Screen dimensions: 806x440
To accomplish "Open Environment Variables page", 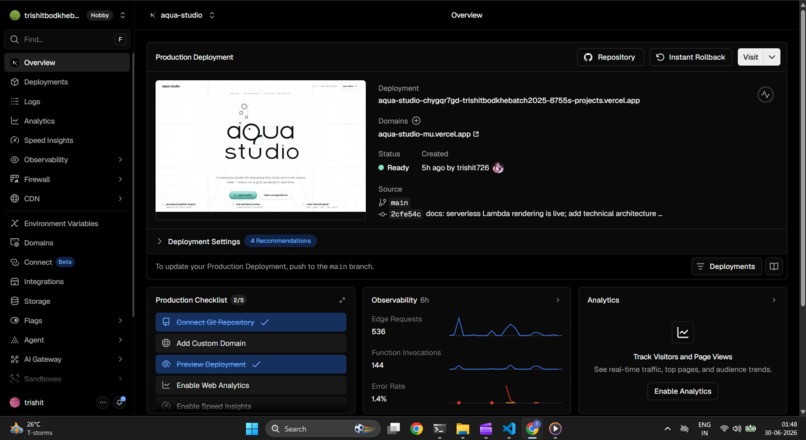I will (x=67, y=224).
